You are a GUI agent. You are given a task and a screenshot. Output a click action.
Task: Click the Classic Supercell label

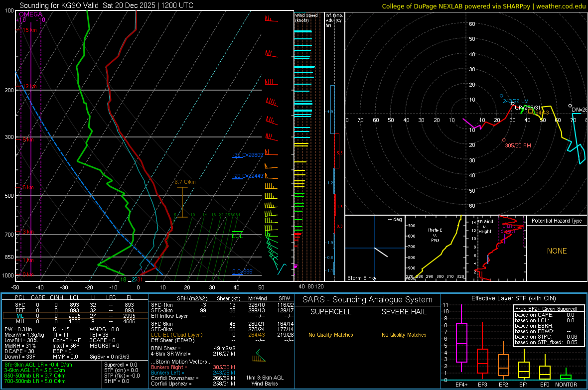[509, 229]
